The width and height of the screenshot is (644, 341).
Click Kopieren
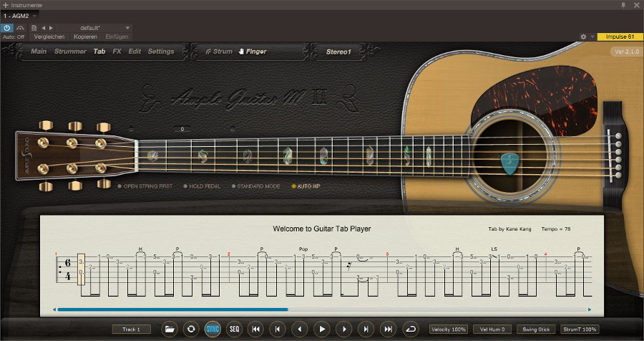[85, 37]
